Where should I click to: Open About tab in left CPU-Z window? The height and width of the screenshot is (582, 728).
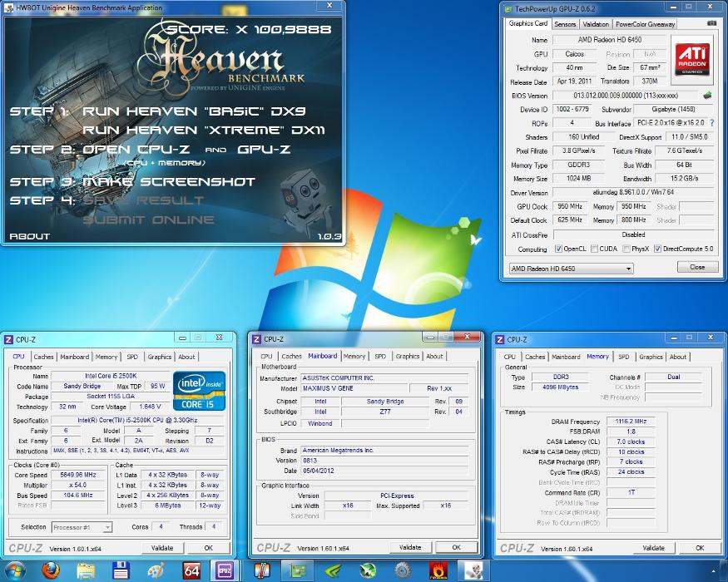pyautogui.click(x=186, y=357)
